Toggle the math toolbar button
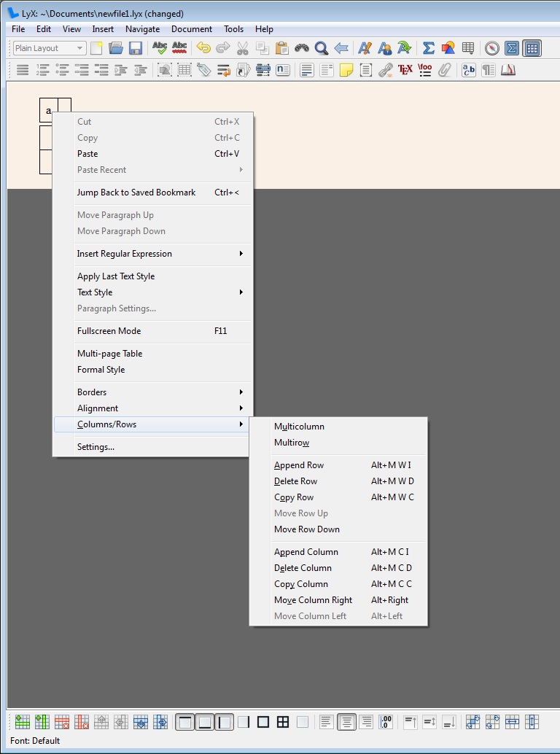The image size is (560, 754). coord(512,48)
